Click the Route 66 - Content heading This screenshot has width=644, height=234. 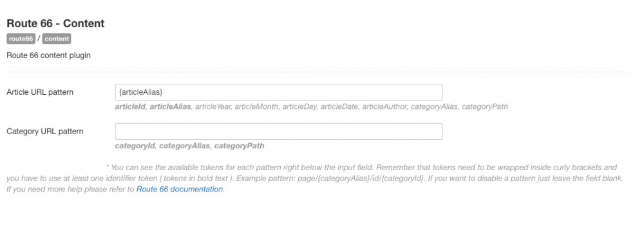pos(55,23)
